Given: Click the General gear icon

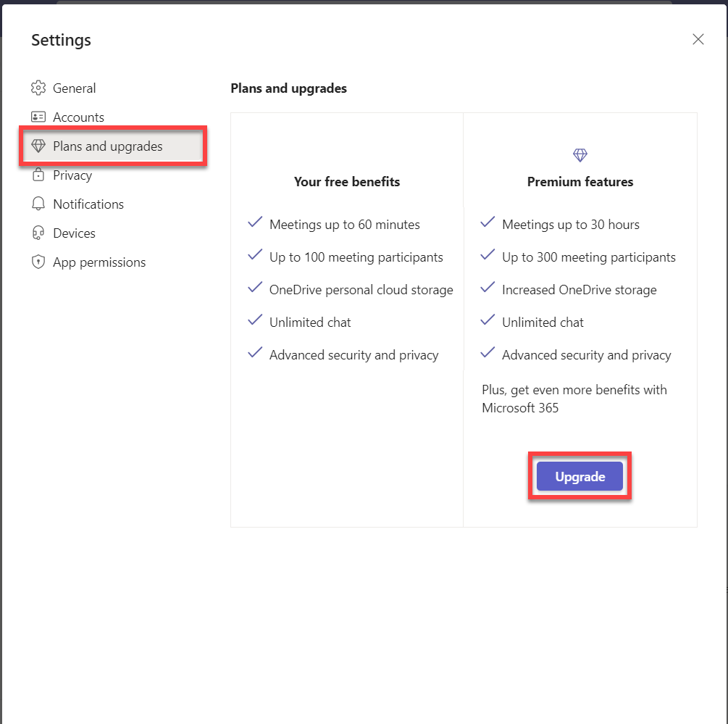Looking at the screenshot, I should (38, 88).
